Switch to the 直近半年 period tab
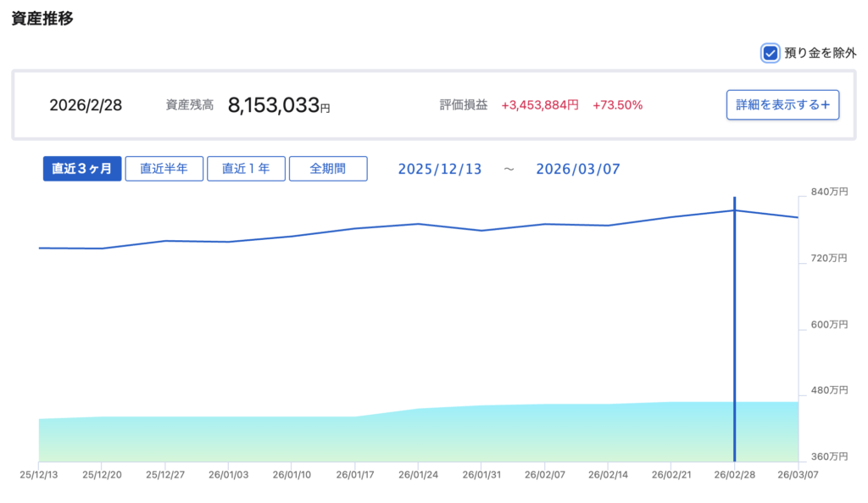The width and height of the screenshot is (868, 503). 164,169
